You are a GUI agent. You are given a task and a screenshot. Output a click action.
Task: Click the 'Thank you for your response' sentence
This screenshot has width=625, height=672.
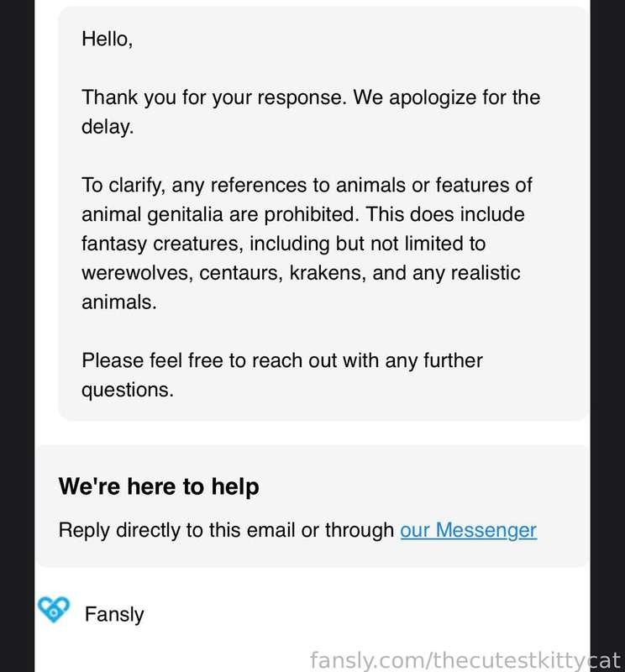point(213,97)
